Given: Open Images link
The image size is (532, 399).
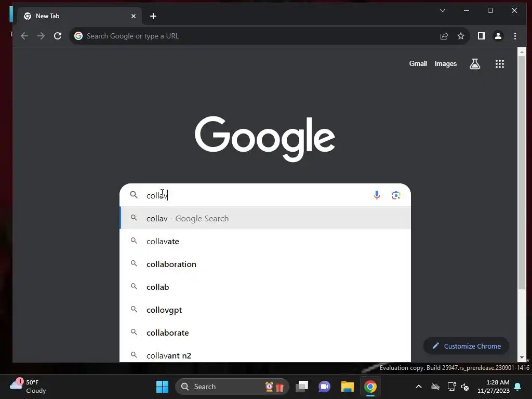Looking at the screenshot, I should point(445,64).
